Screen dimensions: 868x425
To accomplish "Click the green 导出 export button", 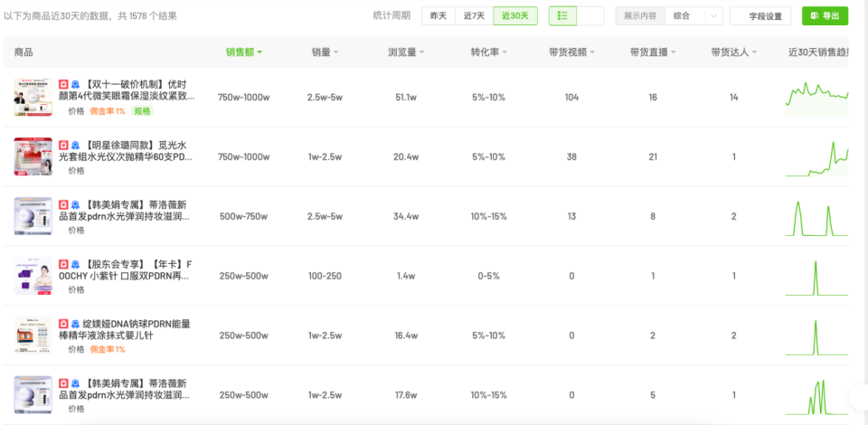I will point(825,15).
